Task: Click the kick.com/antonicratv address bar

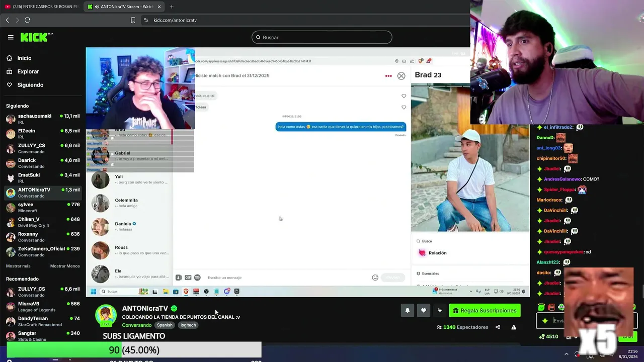Action: (175, 20)
